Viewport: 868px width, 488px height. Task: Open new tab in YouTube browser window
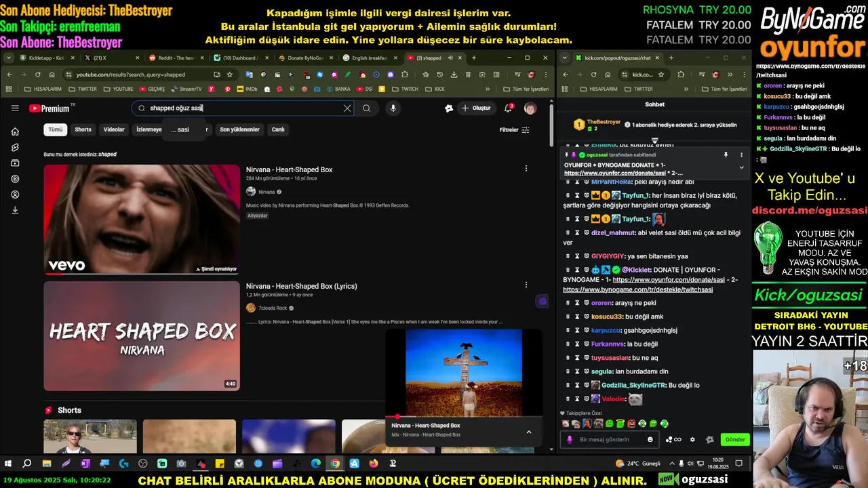(474, 58)
